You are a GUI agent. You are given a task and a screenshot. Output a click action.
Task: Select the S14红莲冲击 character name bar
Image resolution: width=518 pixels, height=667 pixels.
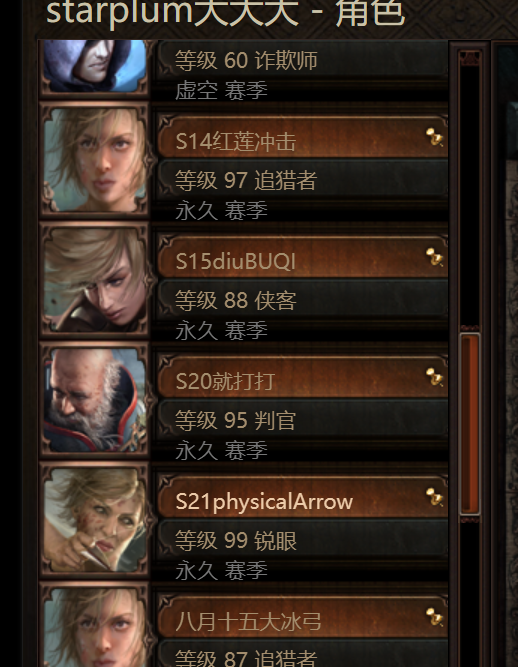(x=302, y=137)
